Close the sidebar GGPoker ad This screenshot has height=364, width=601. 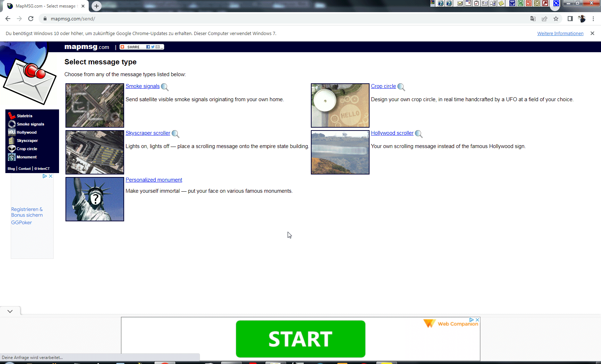50,176
